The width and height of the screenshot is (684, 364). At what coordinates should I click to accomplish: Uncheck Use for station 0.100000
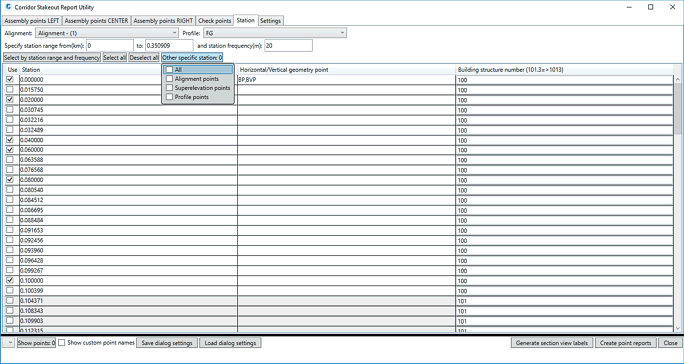coord(10,280)
